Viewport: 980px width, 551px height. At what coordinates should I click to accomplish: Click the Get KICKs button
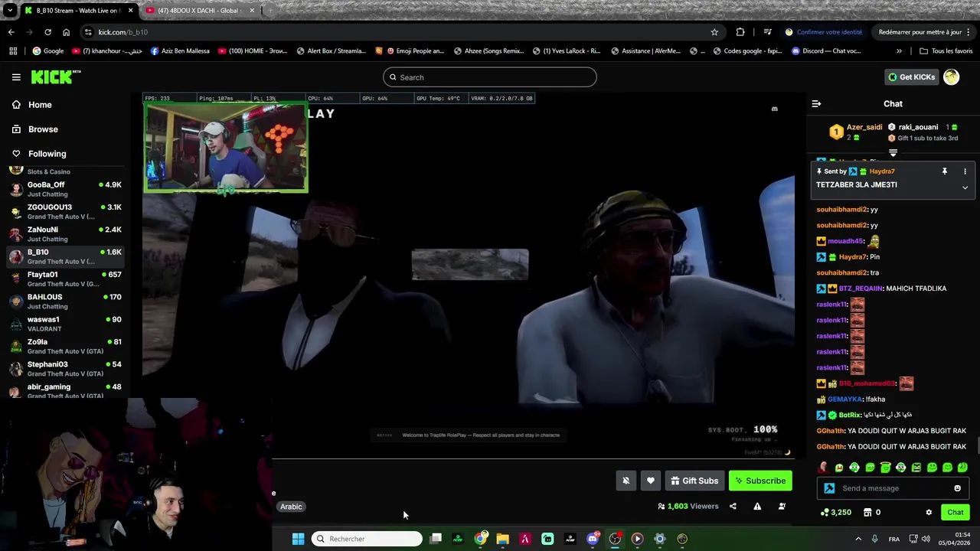(x=911, y=77)
